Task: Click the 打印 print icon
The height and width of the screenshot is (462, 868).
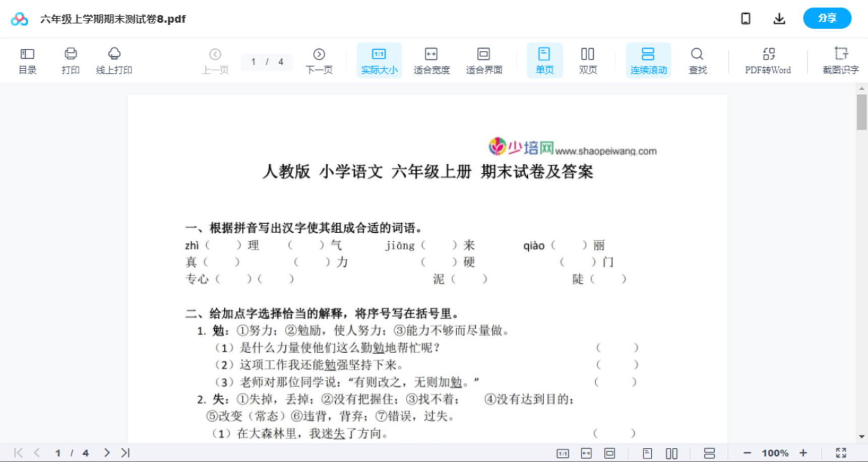Action: click(x=70, y=59)
